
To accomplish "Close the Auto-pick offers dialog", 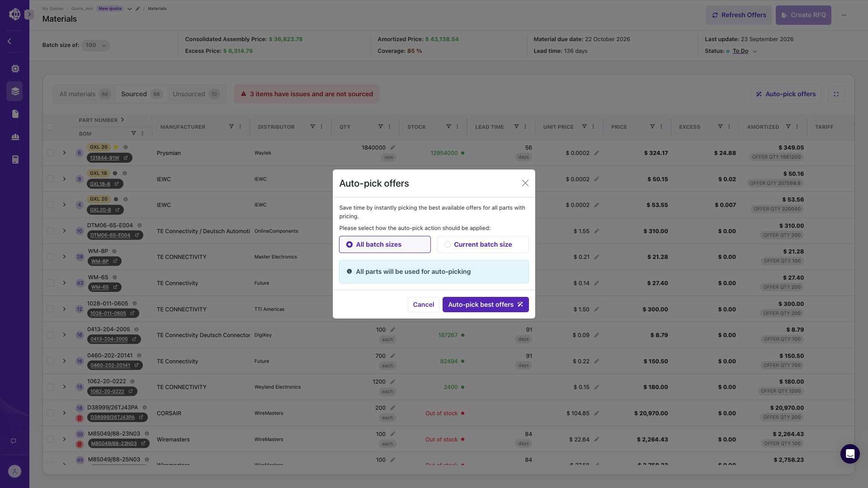I will tap(525, 183).
